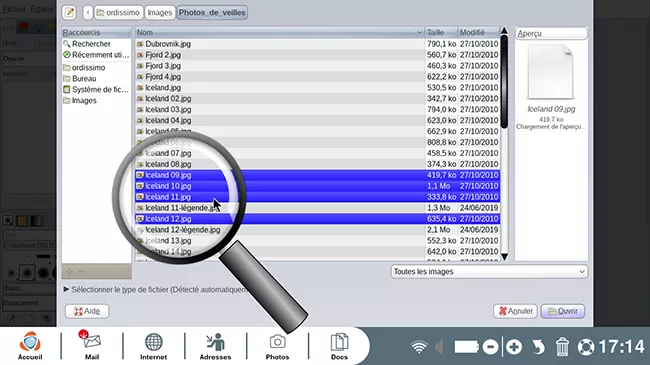Go to Images folder in path bar
Screen dimensions: 650x365
[160, 12]
